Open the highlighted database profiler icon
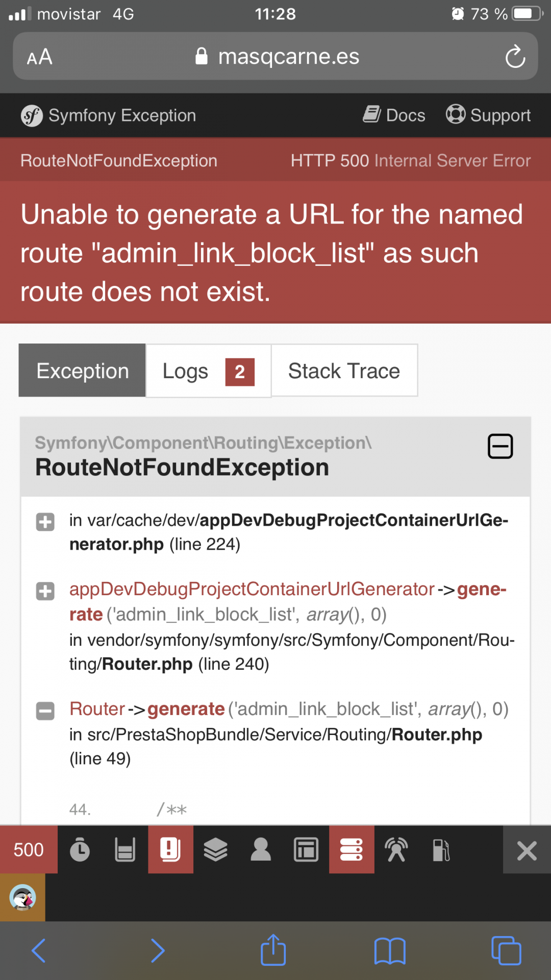This screenshot has width=551, height=980. coord(352,850)
